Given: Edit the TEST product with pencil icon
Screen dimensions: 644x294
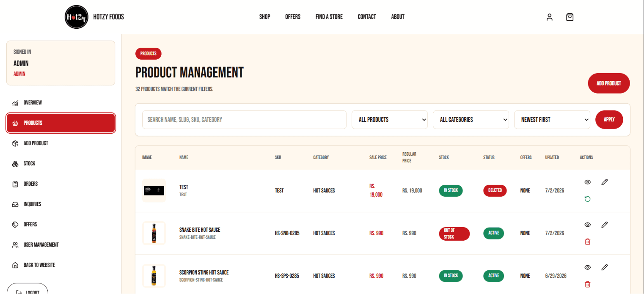Looking at the screenshot, I should pyautogui.click(x=604, y=182).
